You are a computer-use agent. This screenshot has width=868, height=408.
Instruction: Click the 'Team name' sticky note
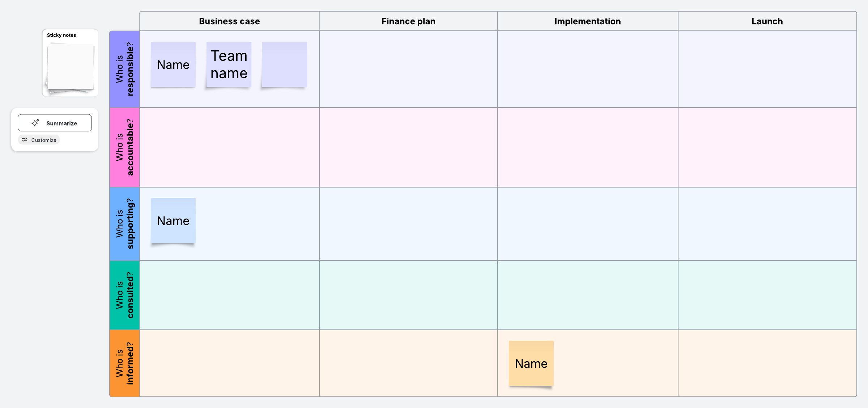point(229,64)
